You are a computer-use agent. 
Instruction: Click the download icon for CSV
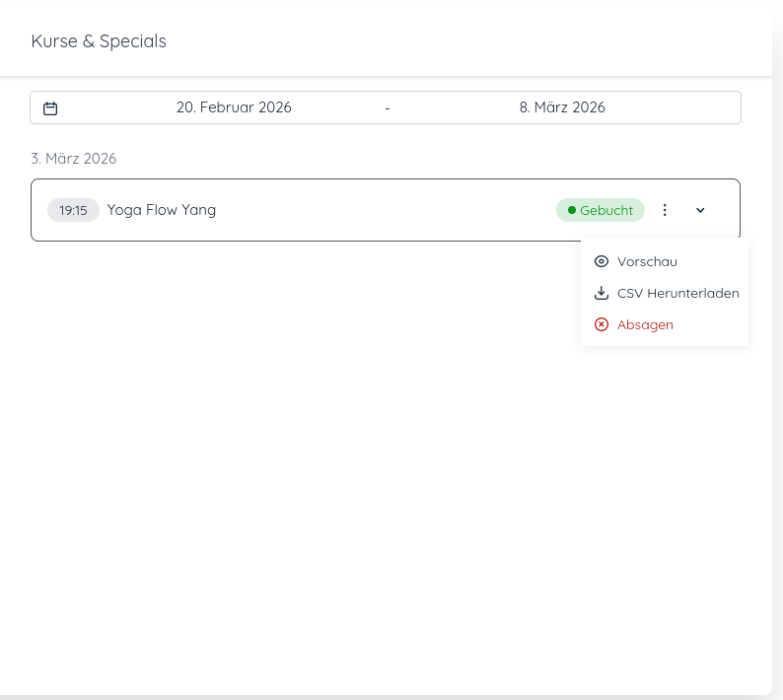(x=602, y=293)
